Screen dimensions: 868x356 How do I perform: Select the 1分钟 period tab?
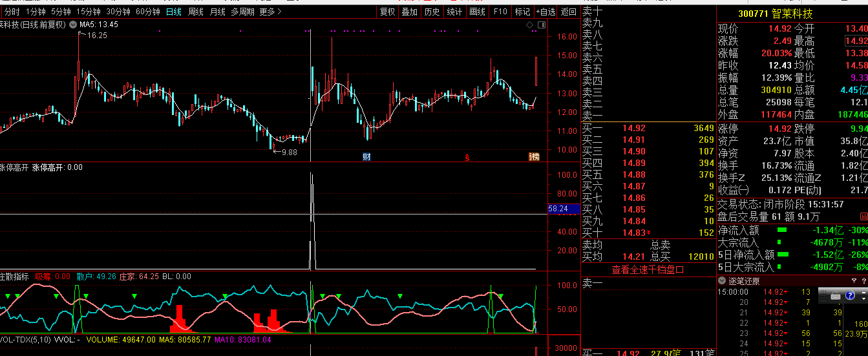[36, 12]
